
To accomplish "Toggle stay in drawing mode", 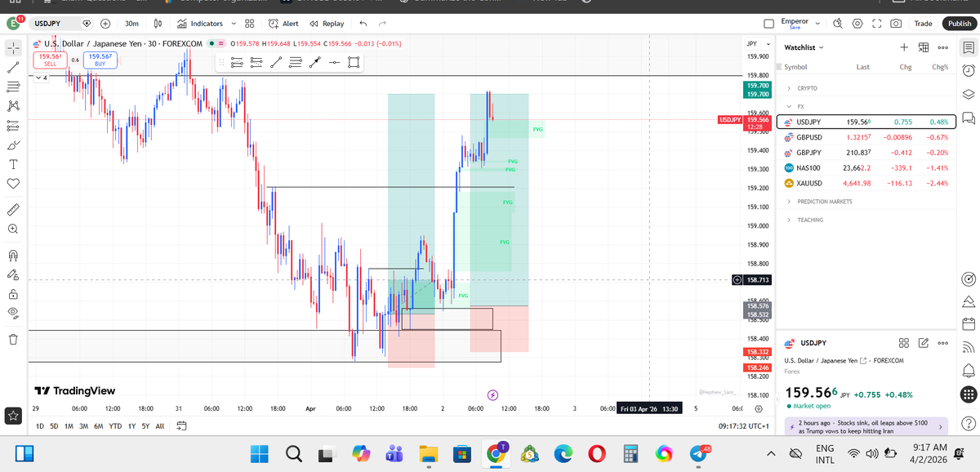I will tap(13, 274).
